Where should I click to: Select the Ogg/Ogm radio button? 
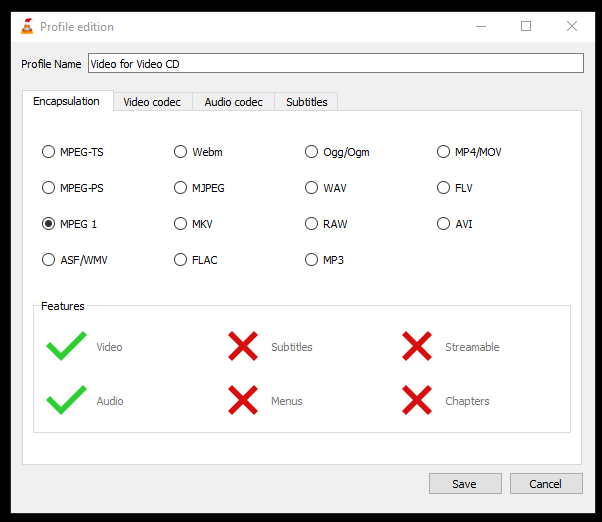[311, 152]
